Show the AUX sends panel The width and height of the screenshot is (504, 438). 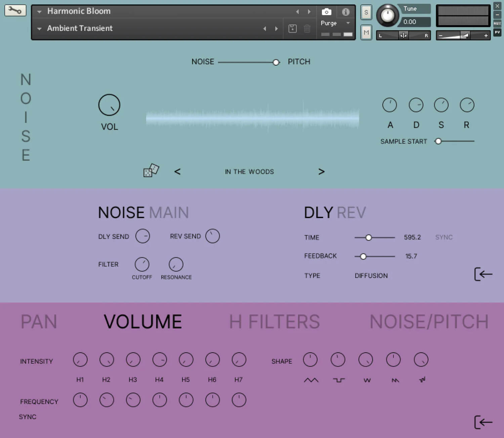coord(497,23)
